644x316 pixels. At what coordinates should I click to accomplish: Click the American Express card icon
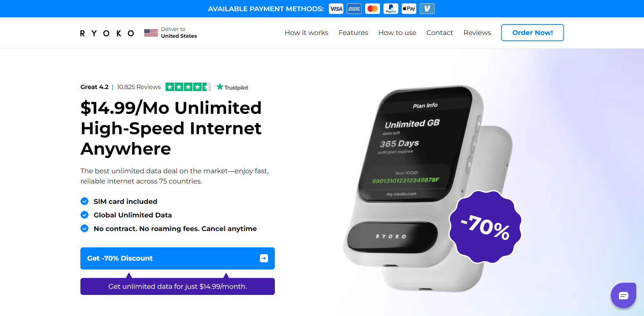click(354, 9)
